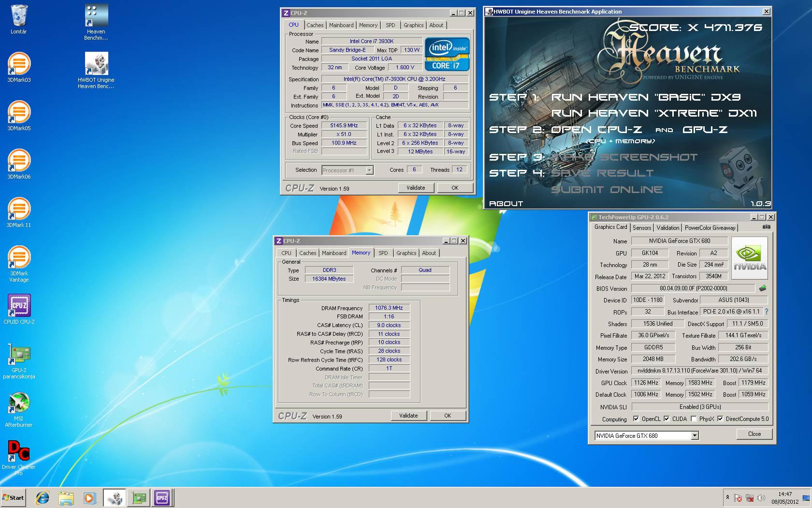Click RUN HEAVEN "BASIC" DX9 link
Screen dimensions: 812x508
point(646,97)
